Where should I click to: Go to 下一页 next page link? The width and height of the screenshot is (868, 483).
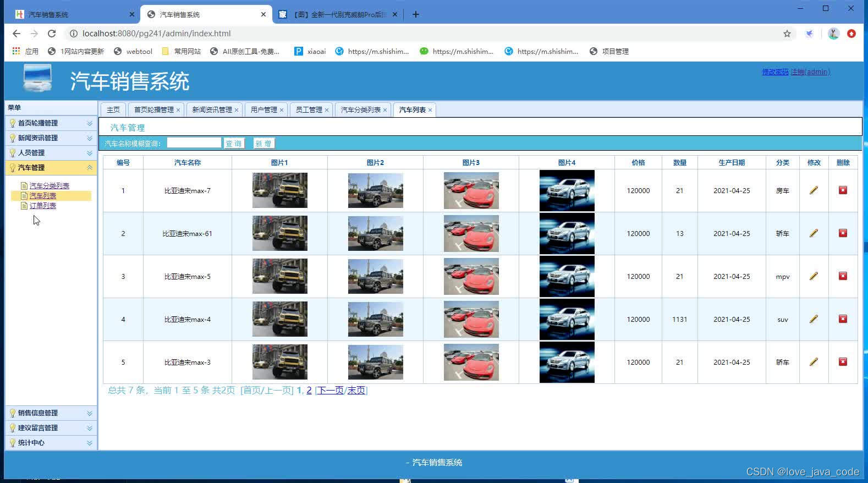click(331, 390)
